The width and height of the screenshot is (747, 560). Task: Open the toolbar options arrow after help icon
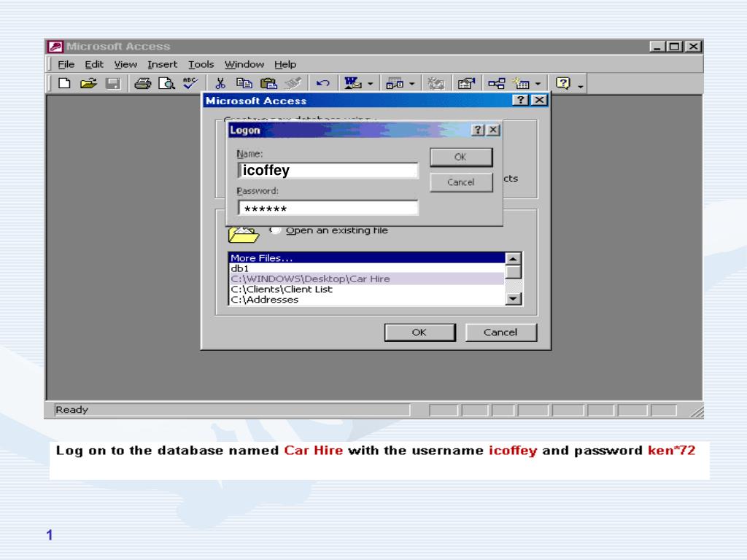[580, 86]
